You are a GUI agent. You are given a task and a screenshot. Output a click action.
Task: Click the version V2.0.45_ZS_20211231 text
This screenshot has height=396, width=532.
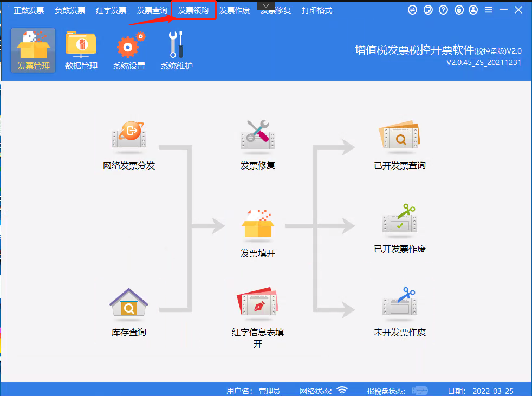484,62
